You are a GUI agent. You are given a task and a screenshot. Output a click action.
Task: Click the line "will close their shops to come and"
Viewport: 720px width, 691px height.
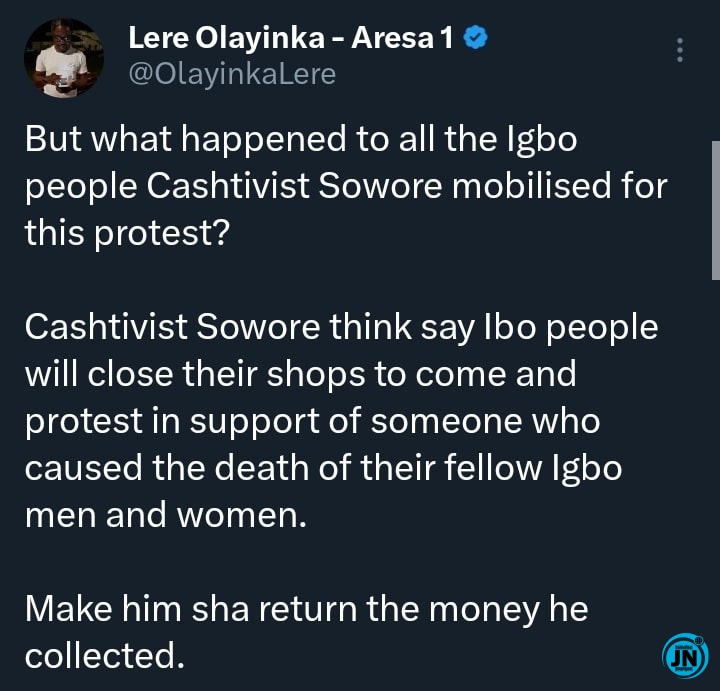[x=300, y=375]
